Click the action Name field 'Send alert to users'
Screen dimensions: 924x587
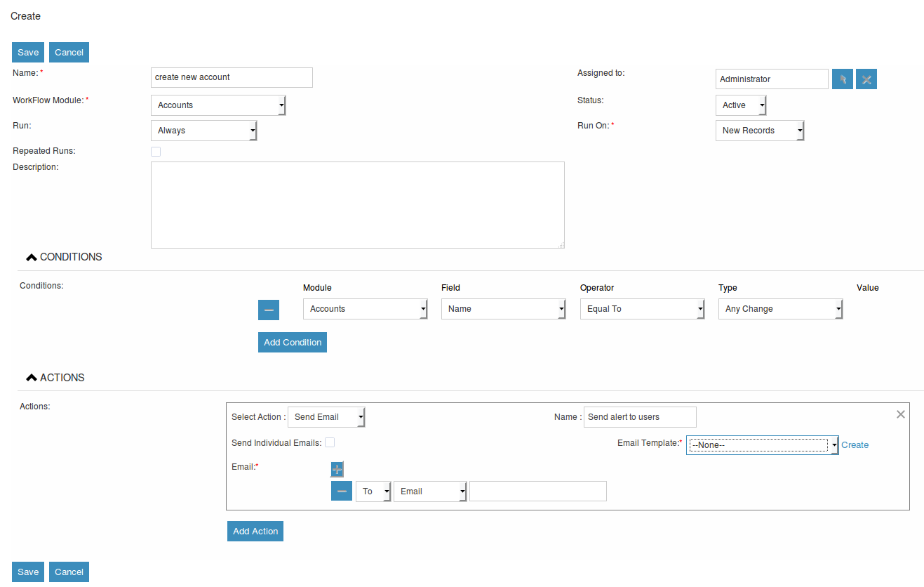click(640, 417)
